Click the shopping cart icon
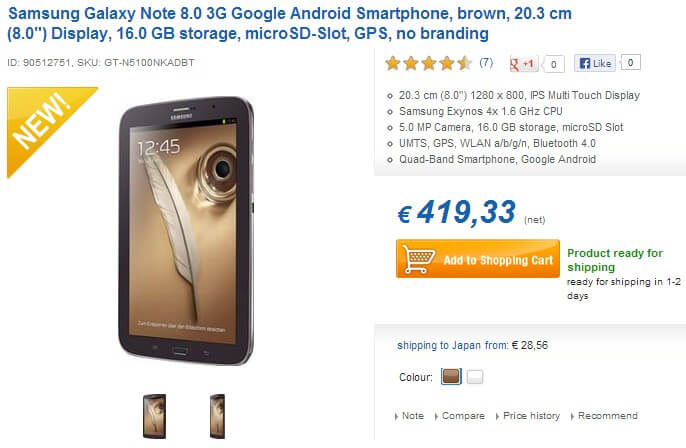The width and height of the screenshot is (686, 448). click(418, 259)
